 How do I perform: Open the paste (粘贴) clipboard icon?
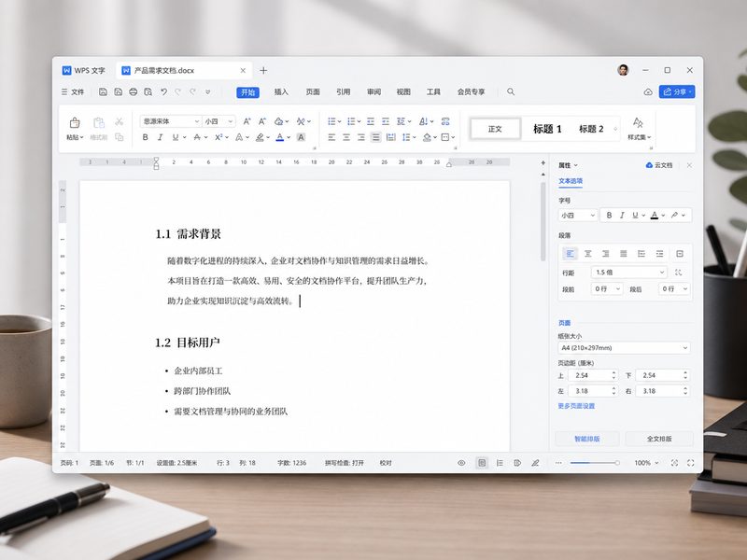coord(75,123)
